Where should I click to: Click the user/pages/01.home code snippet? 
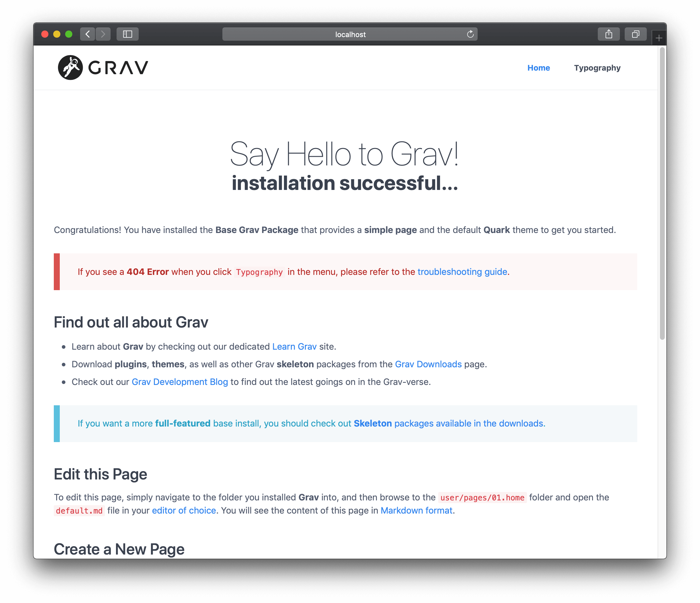(x=482, y=497)
